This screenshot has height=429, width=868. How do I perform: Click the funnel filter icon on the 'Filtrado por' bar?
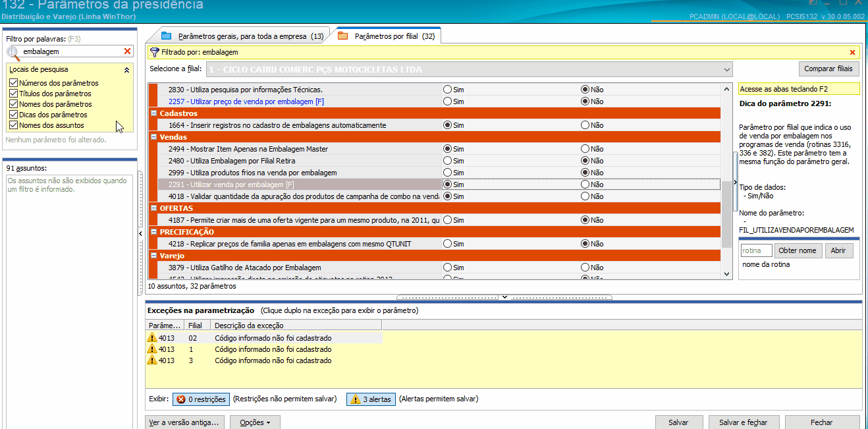coord(155,52)
